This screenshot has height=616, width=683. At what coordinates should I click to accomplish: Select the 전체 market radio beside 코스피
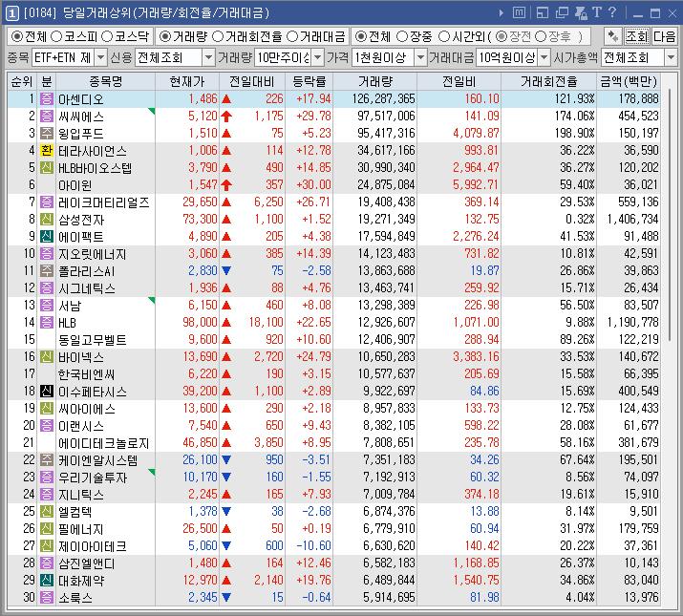pyautogui.click(x=17, y=36)
